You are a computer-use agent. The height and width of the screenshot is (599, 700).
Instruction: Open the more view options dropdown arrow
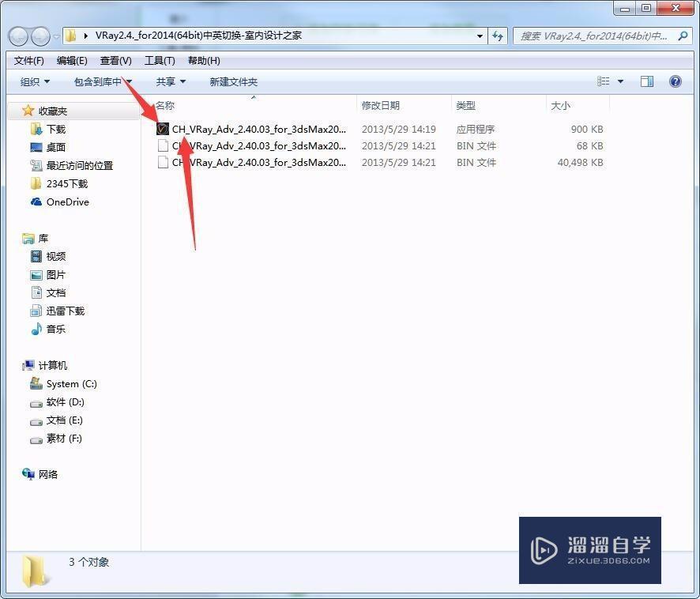620,81
